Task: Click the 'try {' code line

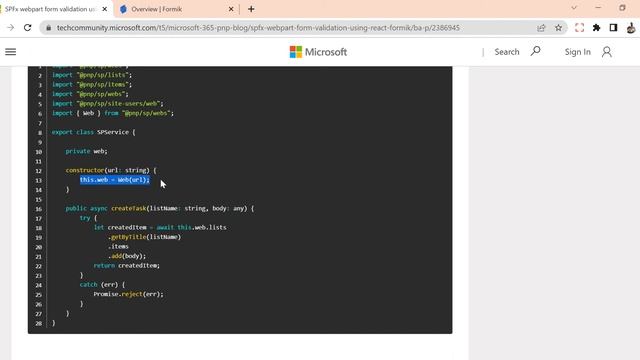Action: pyautogui.click(x=89, y=218)
